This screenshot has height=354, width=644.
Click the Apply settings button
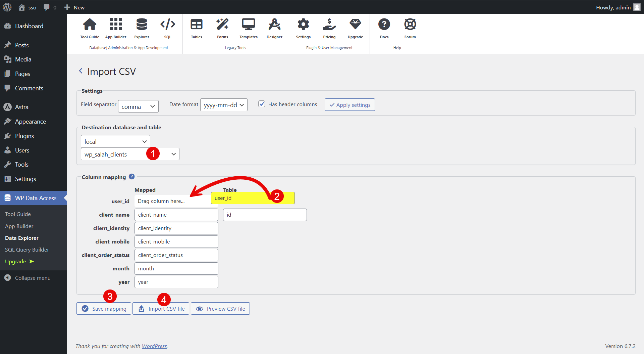coord(350,105)
